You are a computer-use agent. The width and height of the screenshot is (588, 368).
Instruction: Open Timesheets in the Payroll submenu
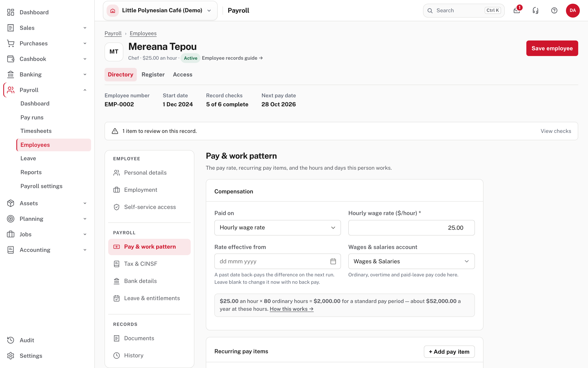click(x=53, y=131)
